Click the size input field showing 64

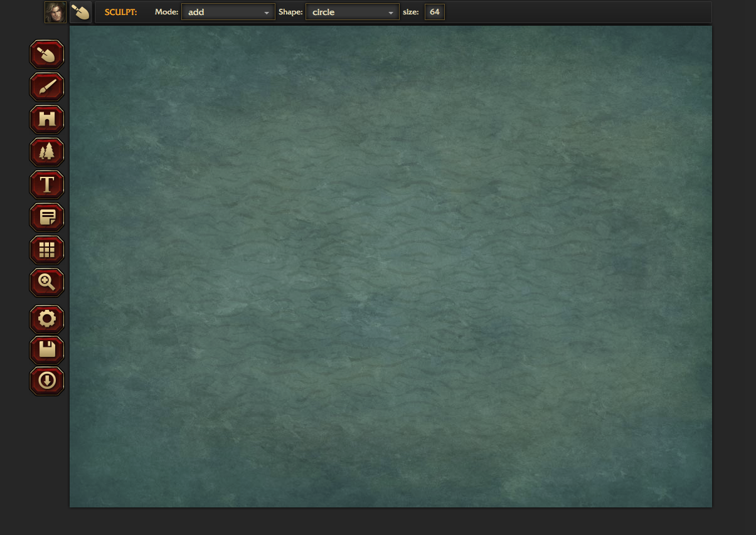434,12
